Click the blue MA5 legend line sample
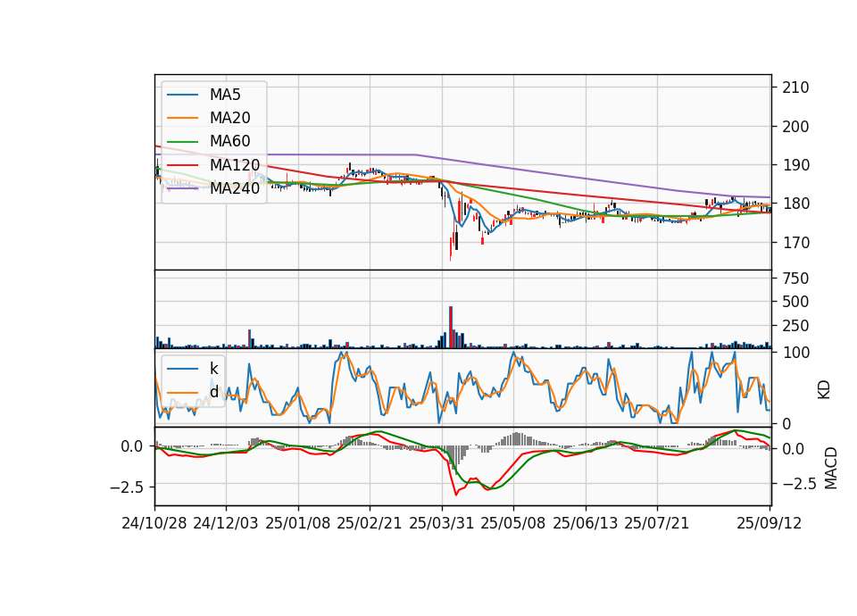 [x=183, y=95]
